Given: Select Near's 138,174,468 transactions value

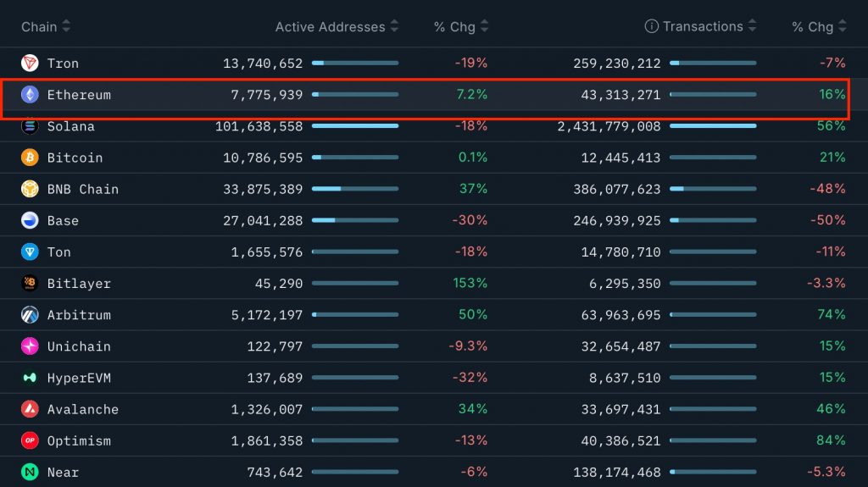Looking at the screenshot, I should (x=617, y=473).
